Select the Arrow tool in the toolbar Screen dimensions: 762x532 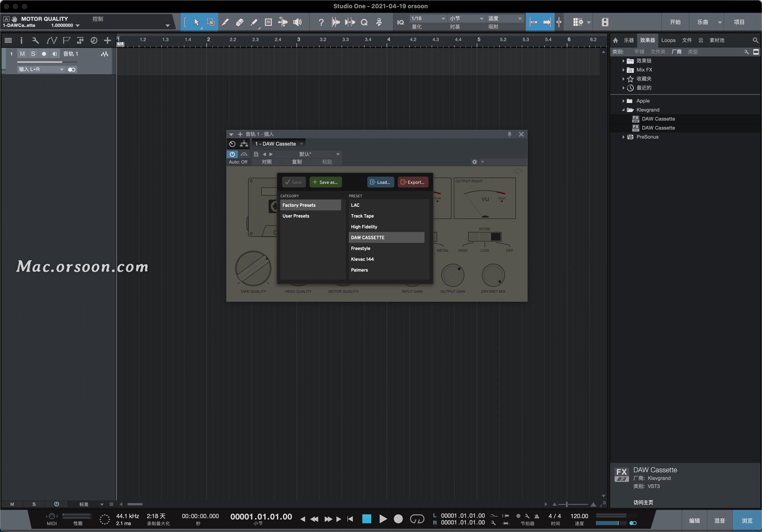coord(196,22)
